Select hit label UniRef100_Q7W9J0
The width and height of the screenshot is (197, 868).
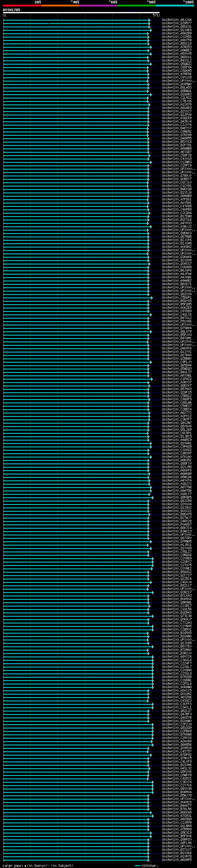(x=176, y=176)
